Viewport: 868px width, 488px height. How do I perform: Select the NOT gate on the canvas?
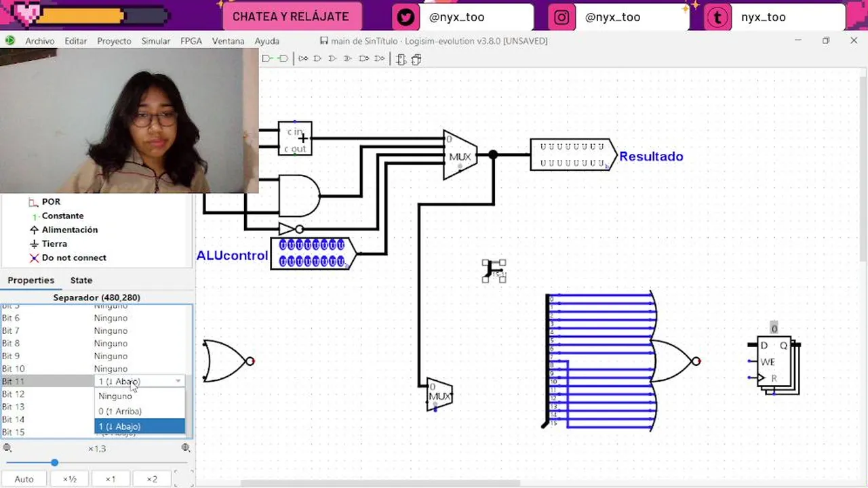point(291,229)
